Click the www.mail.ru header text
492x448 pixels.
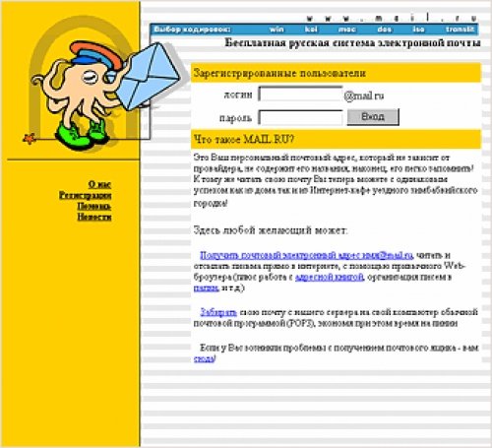coord(392,18)
